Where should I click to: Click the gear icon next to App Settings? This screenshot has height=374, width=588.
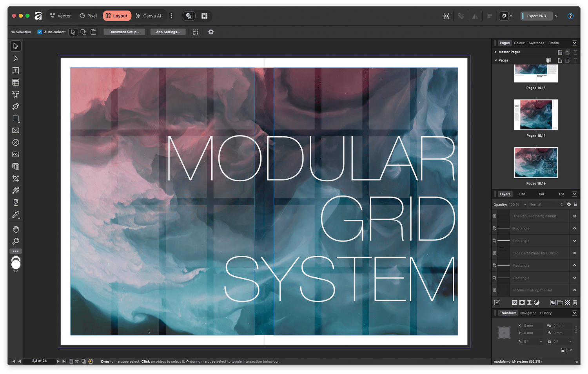point(211,32)
